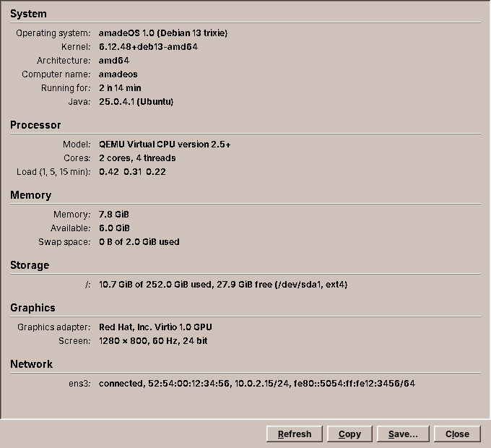
Task: Click the screen value 1280 × 800, 60 Hz
Action: pos(153,341)
